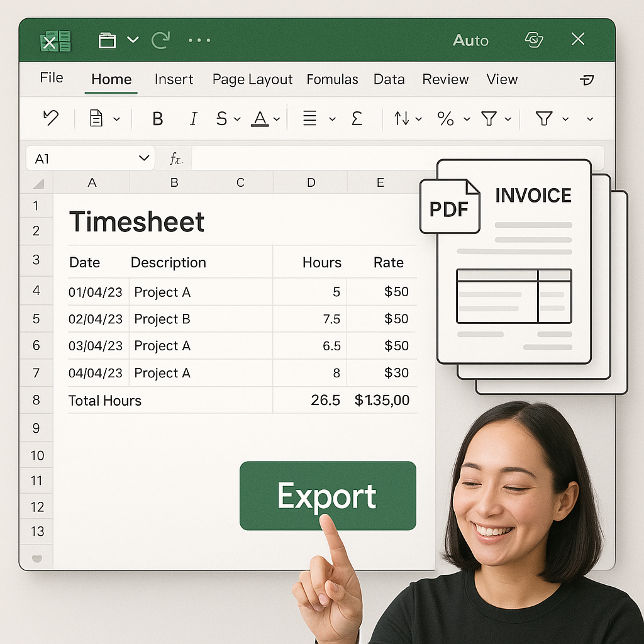Click the select-all corner triangle
644x644 pixels.
pyautogui.click(x=38, y=183)
